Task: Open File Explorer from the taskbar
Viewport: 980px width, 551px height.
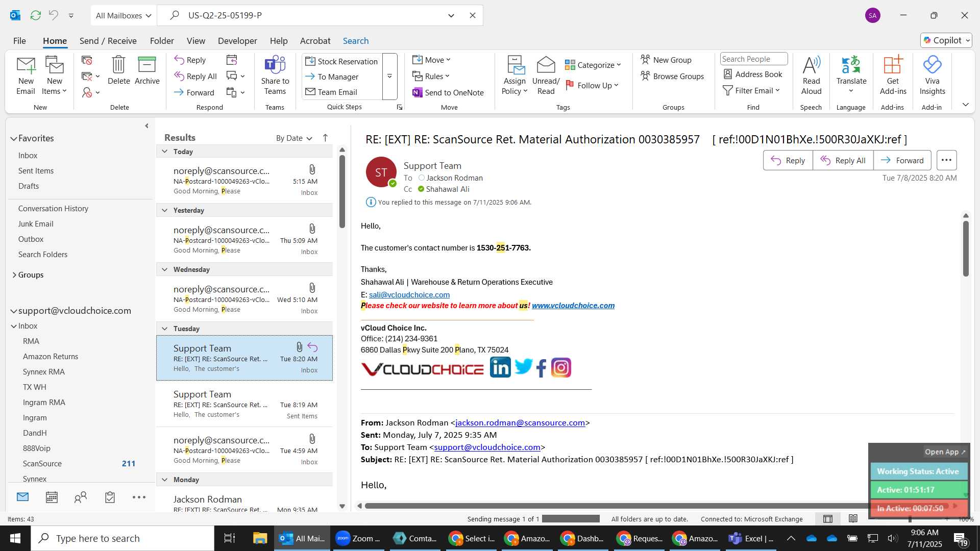Action: point(260,538)
